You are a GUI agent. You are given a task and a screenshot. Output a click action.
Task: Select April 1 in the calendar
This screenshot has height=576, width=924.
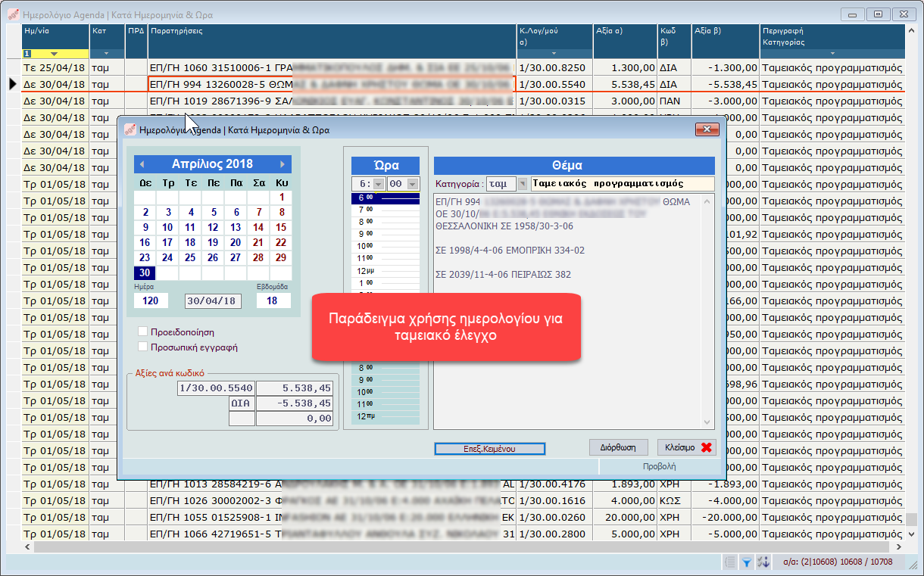(x=281, y=198)
